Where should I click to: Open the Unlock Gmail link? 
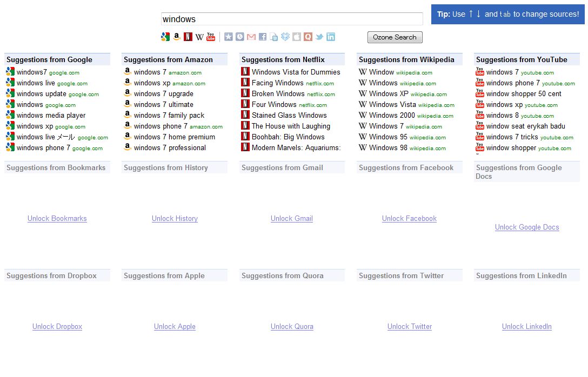(x=292, y=219)
